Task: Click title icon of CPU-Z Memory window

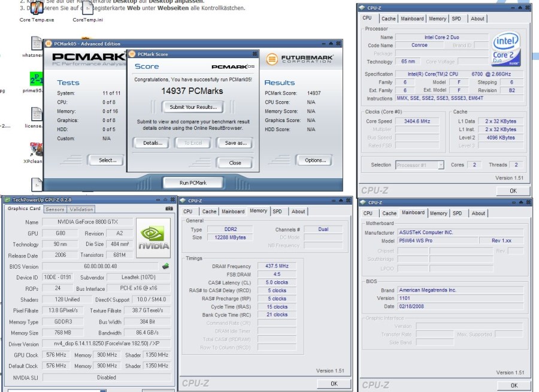Action: pyautogui.click(x=183, y=200)
